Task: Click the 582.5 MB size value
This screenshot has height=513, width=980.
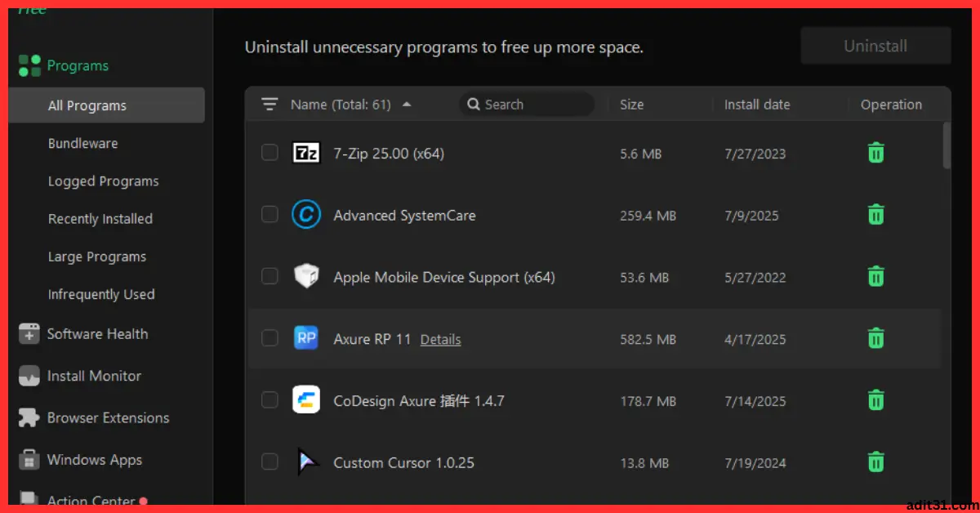Action: pyautogui.click(x=648, y=339)
